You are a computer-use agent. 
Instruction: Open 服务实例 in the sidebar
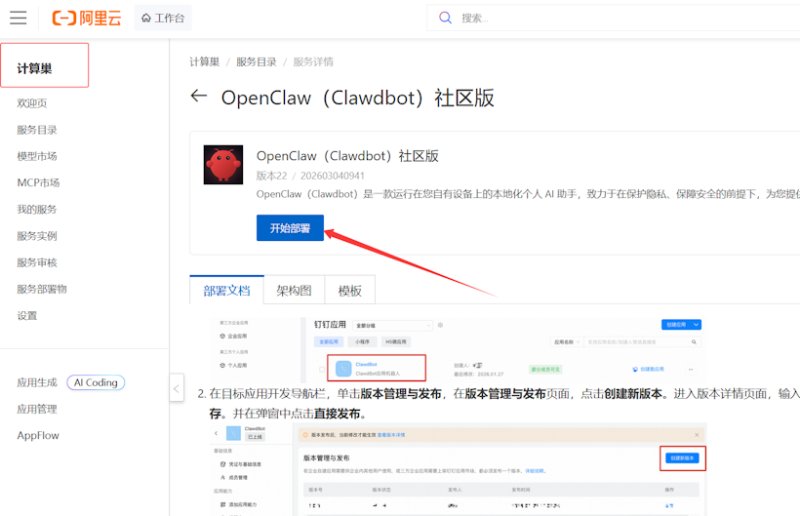[x=37, y=236]
